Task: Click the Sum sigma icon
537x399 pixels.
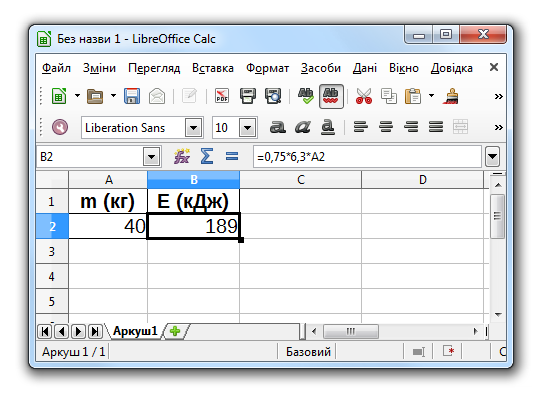Action: tap(207, 157)
